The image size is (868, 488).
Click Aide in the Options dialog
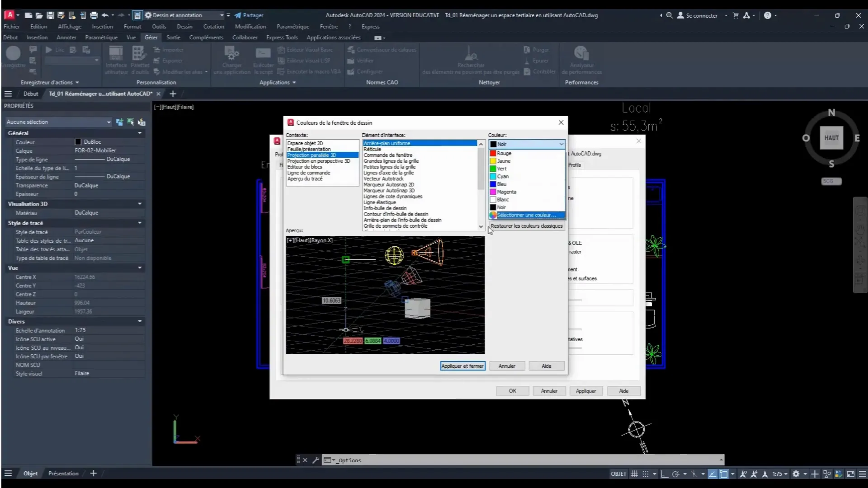click(623, 391)
